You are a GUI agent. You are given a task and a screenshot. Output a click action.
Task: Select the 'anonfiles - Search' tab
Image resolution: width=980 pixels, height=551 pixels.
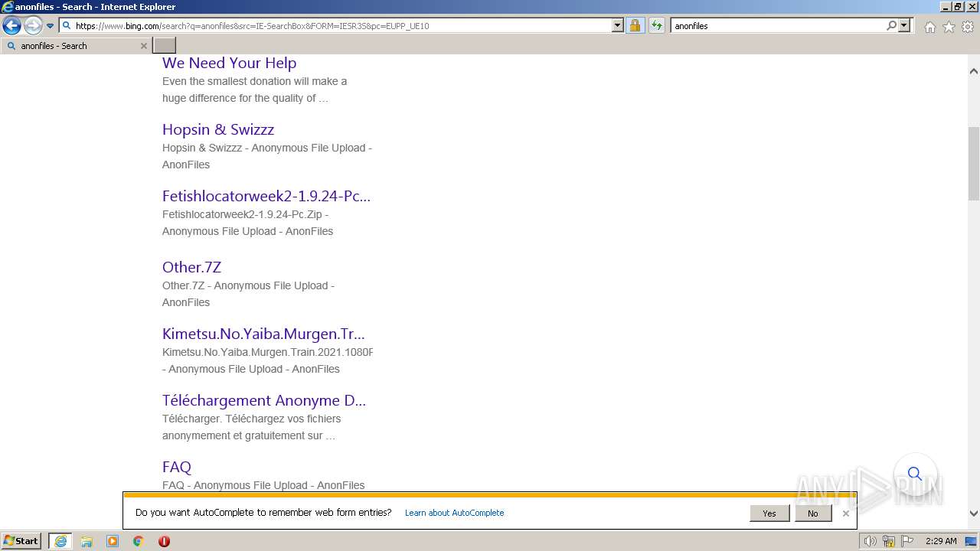click(x=75, y=46)
